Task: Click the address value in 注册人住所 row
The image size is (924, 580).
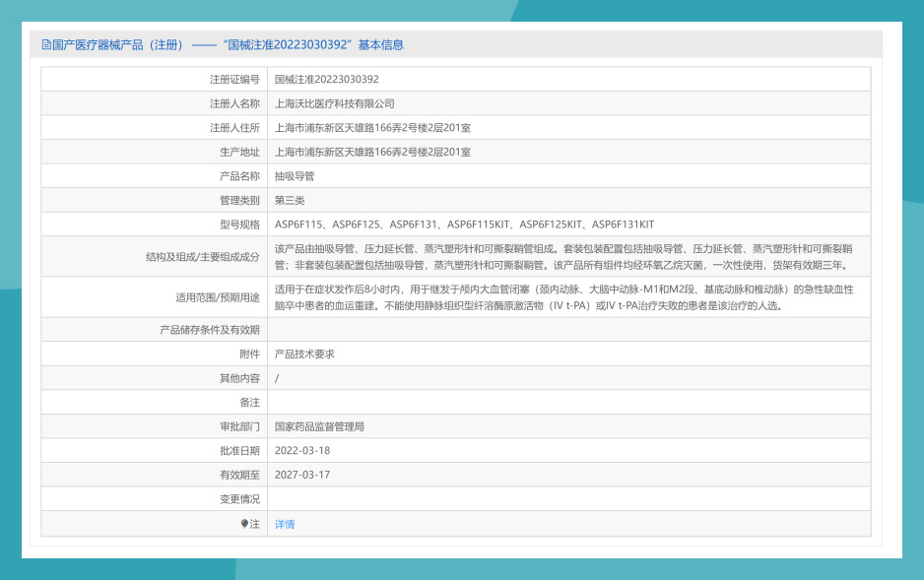Action: click(372, 128)
